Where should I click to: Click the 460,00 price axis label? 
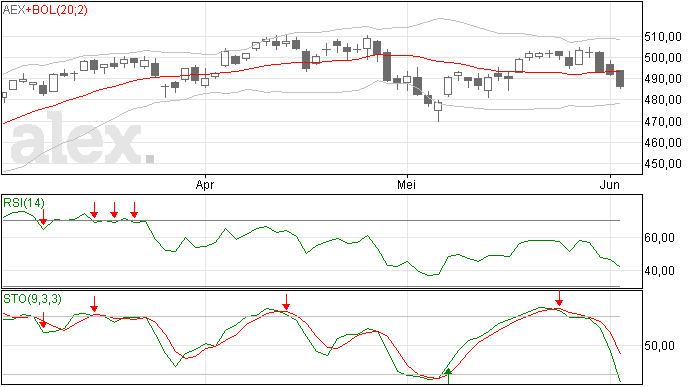coord(663,143)
